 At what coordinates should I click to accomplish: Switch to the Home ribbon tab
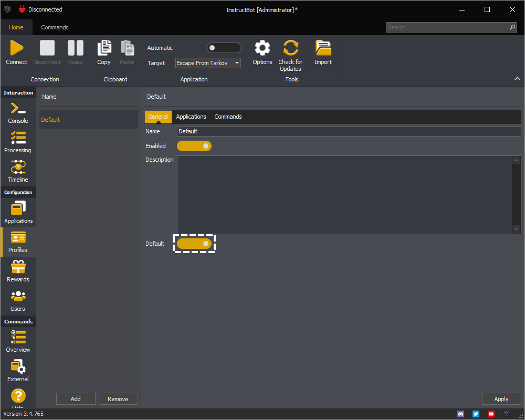[x=16, y=27]
